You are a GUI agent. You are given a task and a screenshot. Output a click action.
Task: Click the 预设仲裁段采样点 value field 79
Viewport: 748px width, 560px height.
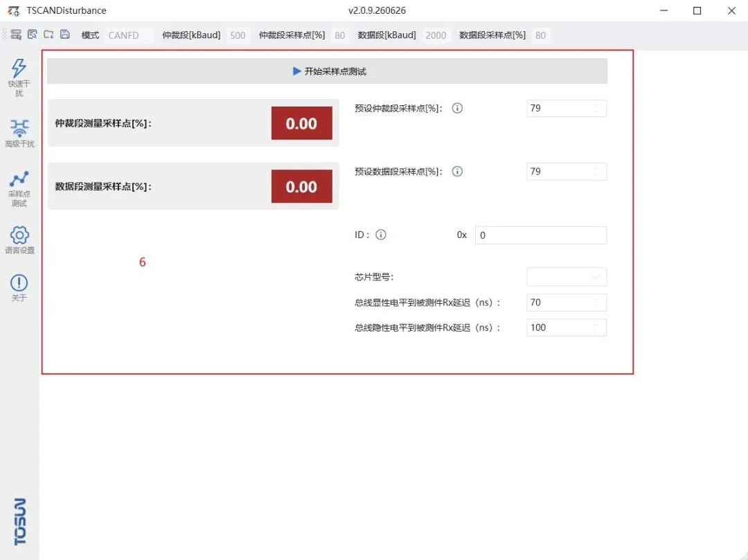567,108
